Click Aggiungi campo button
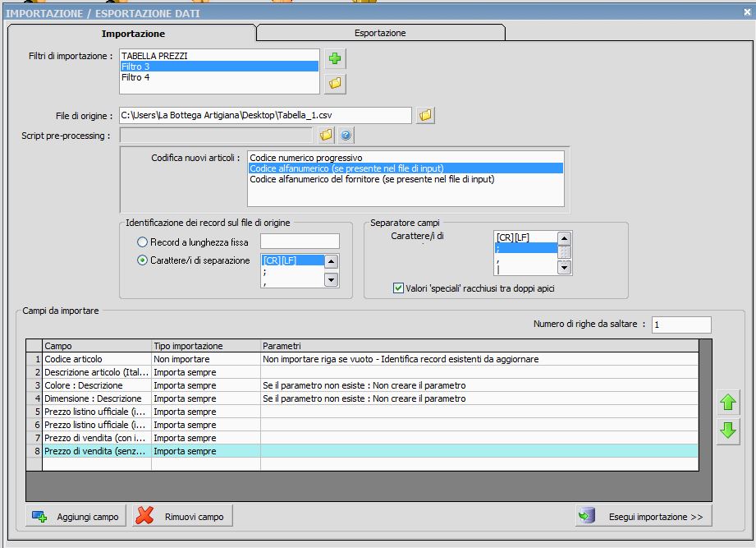This screenshot has height=548, width=756. click(76, 516)
